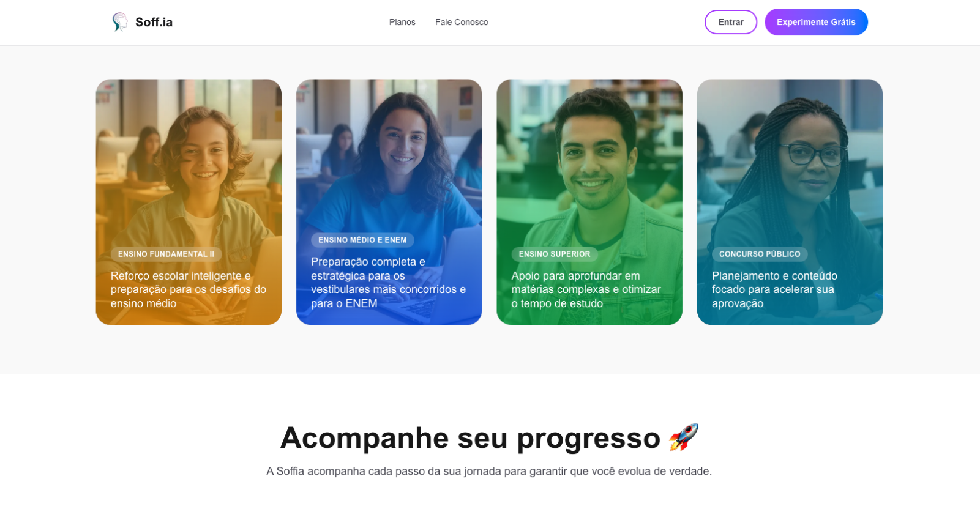Open the Planos menu item
This screenshot has height=509, width=980.
coord(402,22)
